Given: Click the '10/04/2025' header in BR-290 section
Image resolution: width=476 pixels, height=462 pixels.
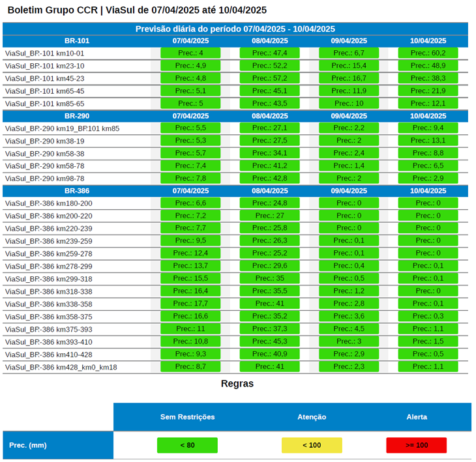Looking at the screenshot, I should pos(428,116).
